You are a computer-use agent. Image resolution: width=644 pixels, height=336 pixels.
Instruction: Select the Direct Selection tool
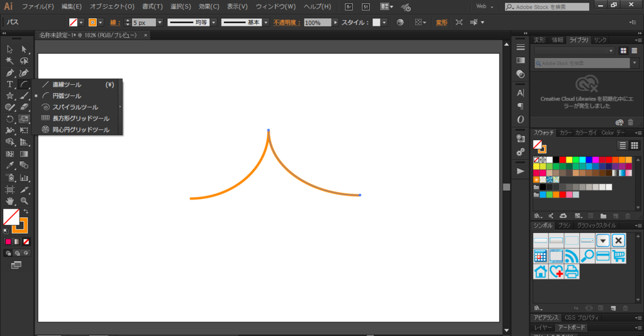(x=24, y=49)
